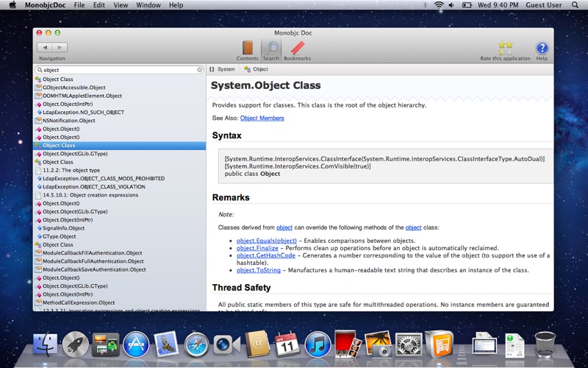The image size is (588, 368).
Task: Click the Rate this application stars
Action: click(505, 48)
